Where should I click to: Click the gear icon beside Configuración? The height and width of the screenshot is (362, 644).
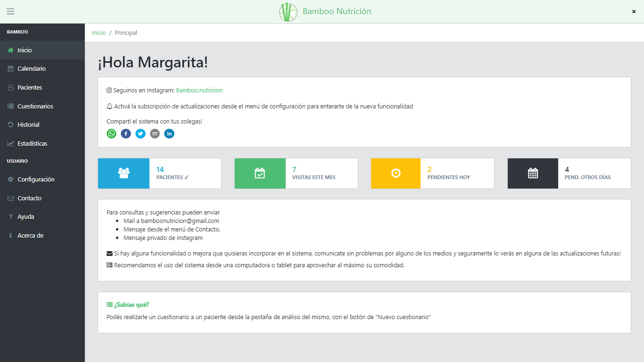coord(10,180)
